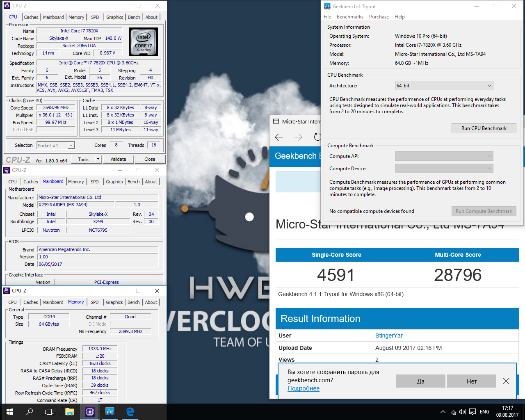The width and height of the screenshot is (525, 420).
Task: Click Run CPU Benchmark button
Action: pyautogui.click(x=484, y=128)
